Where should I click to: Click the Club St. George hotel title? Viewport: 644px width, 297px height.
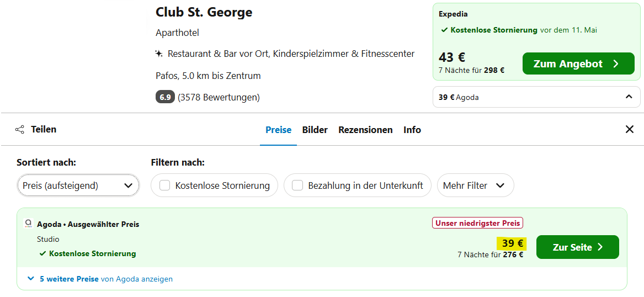click(x=204, y=12)
